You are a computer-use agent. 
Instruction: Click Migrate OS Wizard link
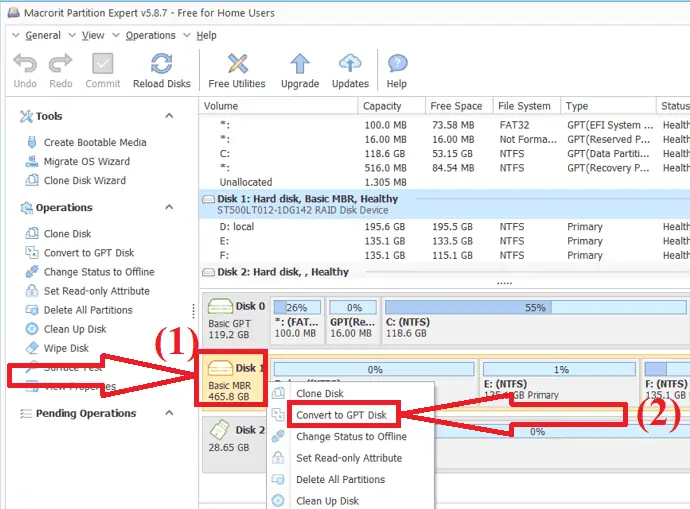point(87,161)
